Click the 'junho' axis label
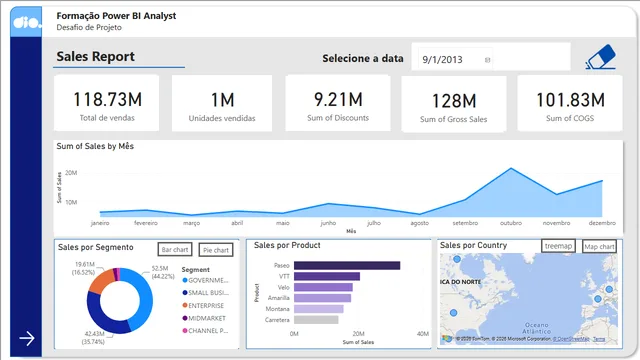640x360 pixels. coord(328,223)
